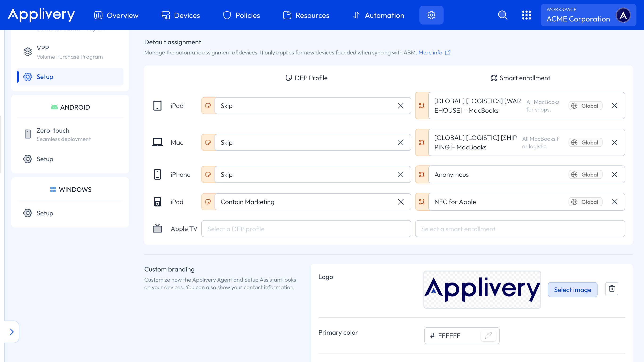644x362 pixels.
Task: Go to the Automation menu
Action: [379, 15]
